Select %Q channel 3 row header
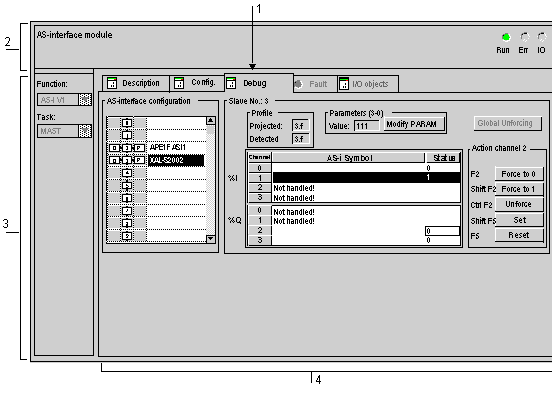This screenshot has width=552, height=396. click(x=260, y=240)
